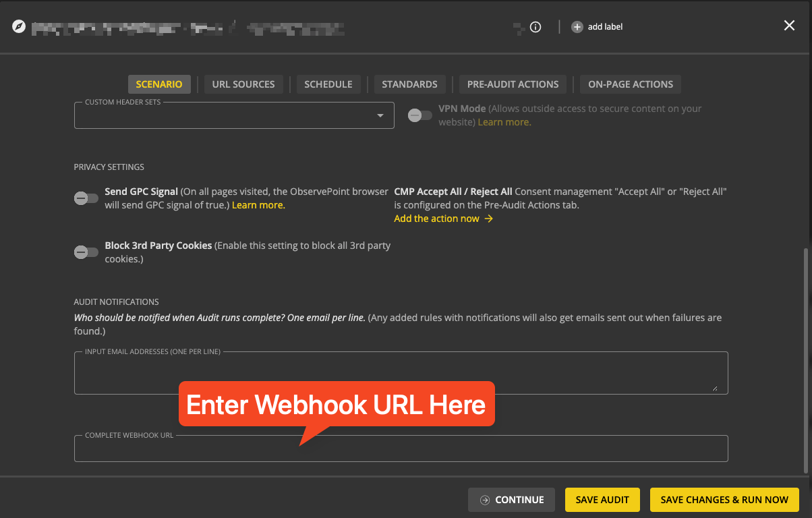
Task: Open the Schedule tab
Action: (328, 84)
